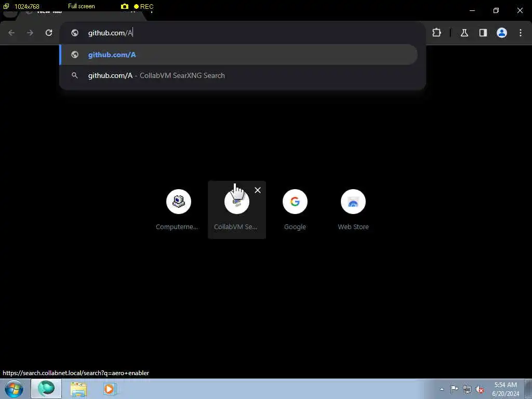Toggle the side panel icon
This screenshot has height=399, width=532.
(x=483, y=33)
